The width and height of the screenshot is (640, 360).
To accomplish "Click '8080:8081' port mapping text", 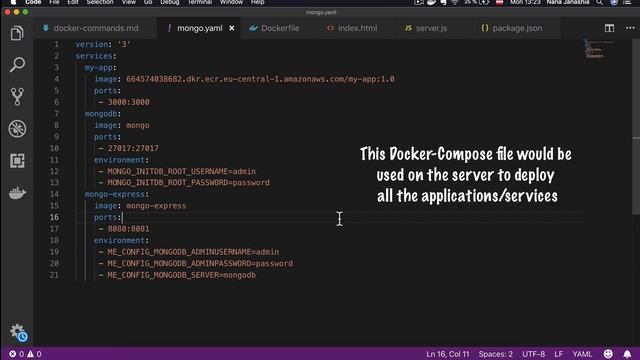I will pos(128,229).
